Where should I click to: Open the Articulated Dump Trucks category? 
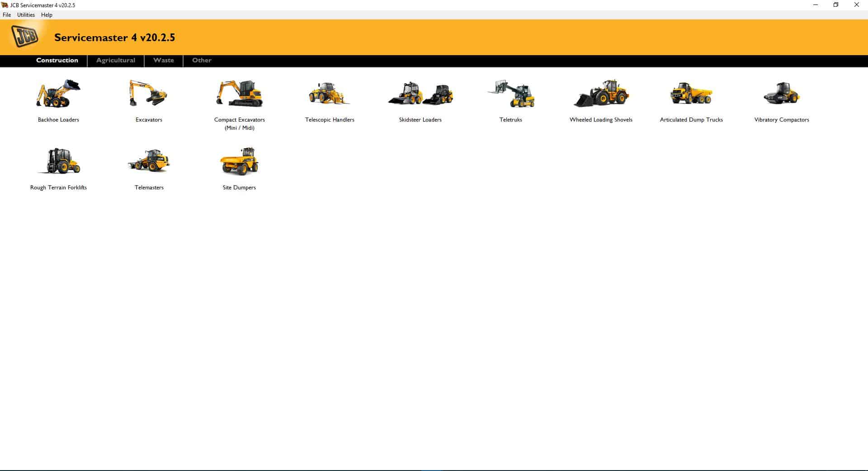(x=691, y=94)
